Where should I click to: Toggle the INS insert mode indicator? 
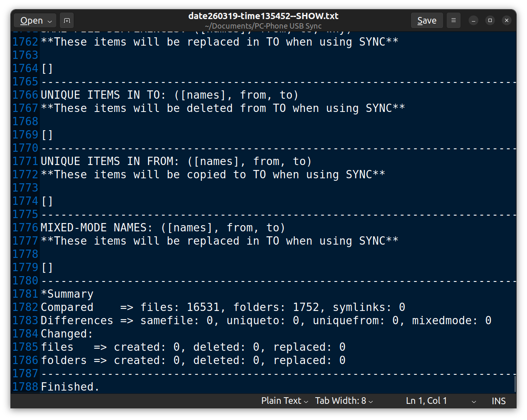[x=498, y=401]
